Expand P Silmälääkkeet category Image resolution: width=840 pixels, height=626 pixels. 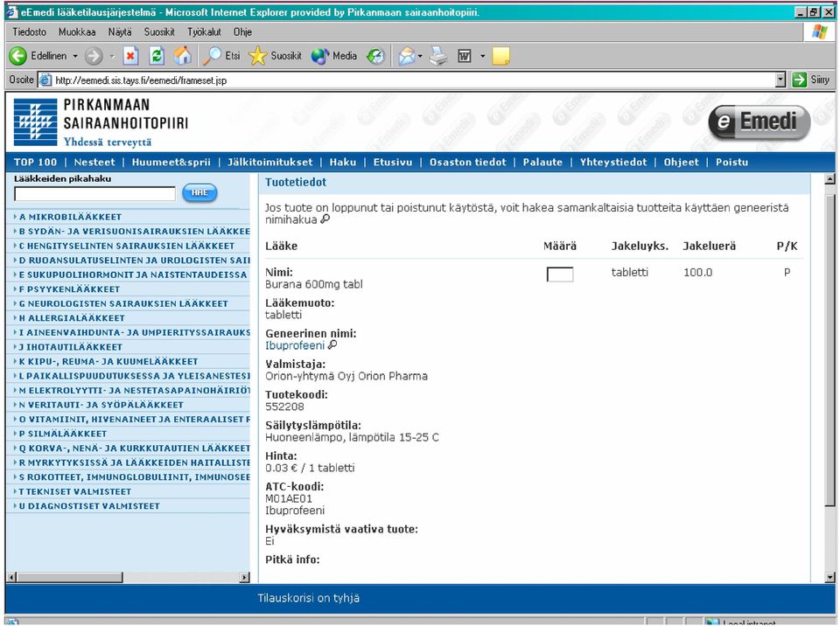(x=63, y=434)
